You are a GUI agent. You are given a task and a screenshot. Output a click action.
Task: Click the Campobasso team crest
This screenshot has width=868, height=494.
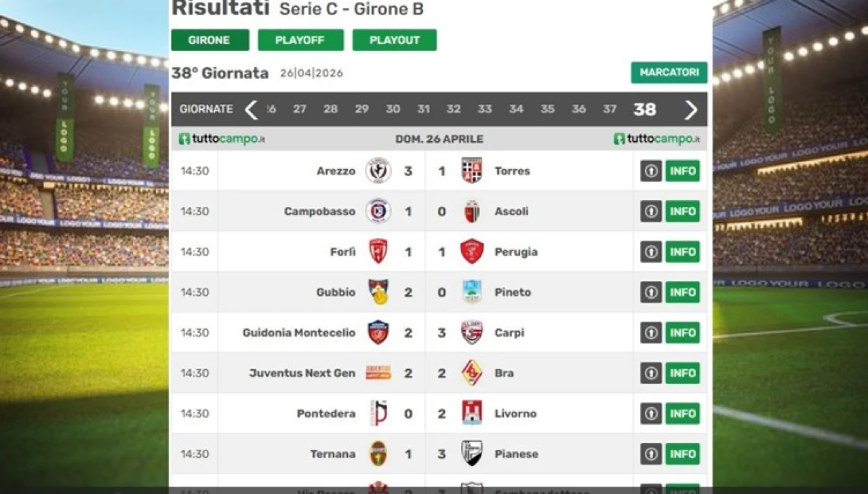click(378, 211)
